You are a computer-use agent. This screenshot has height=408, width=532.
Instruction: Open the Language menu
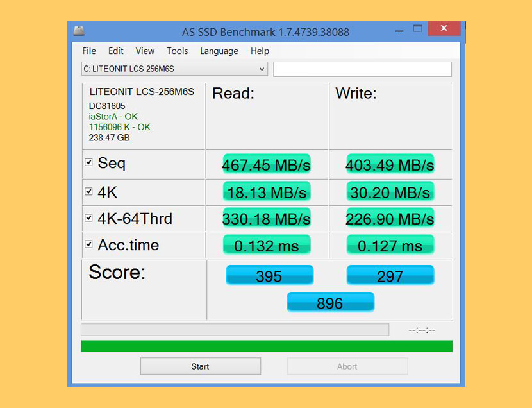(x=219, y=51)
